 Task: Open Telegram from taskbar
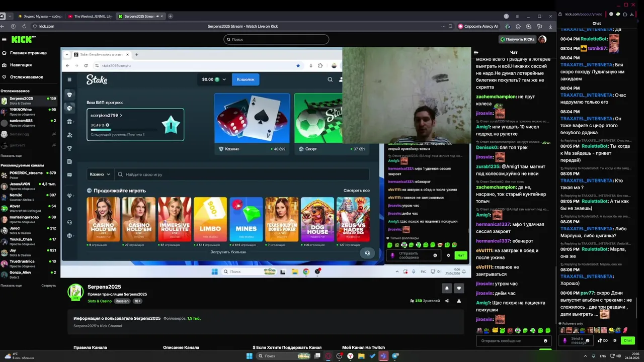pos(395,356)
